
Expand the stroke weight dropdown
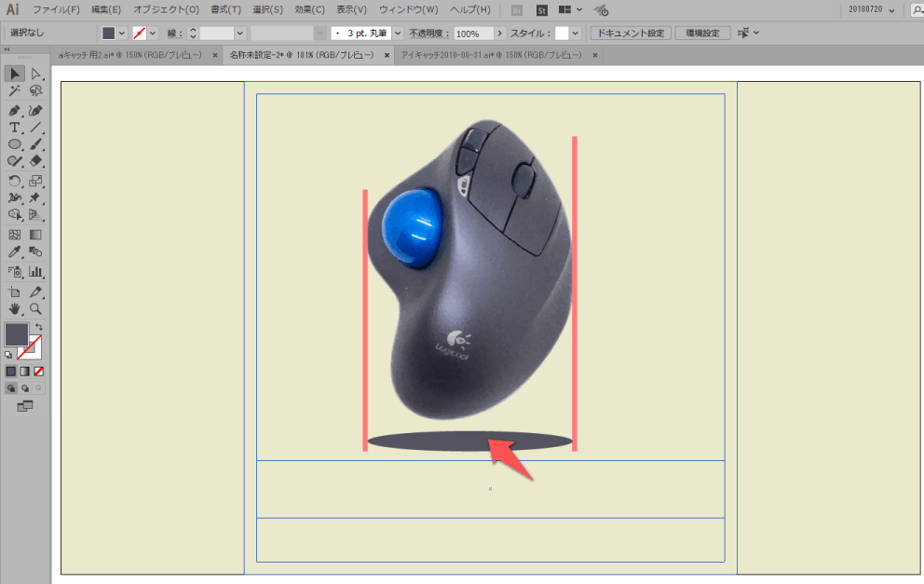coord(239,33)
